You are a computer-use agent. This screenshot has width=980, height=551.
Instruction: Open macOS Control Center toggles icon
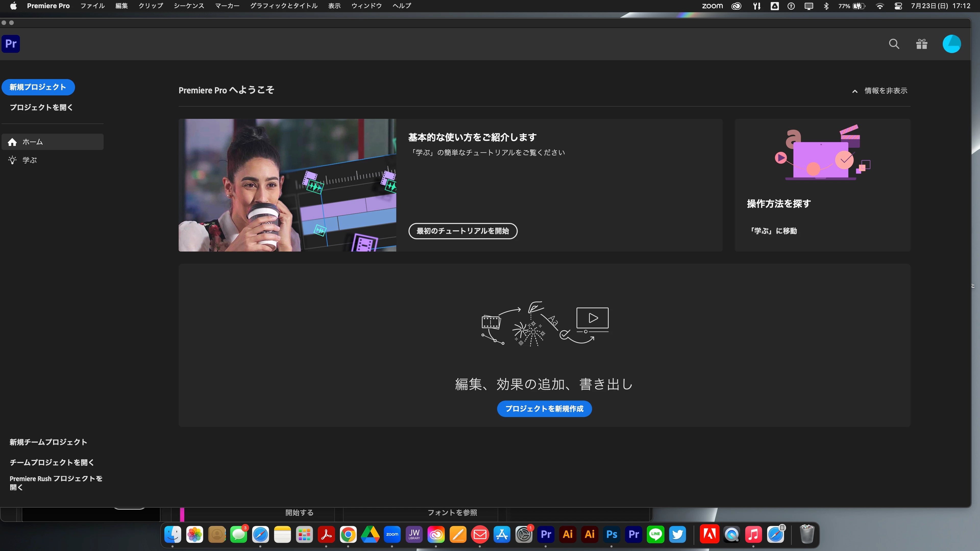[898, 6]
